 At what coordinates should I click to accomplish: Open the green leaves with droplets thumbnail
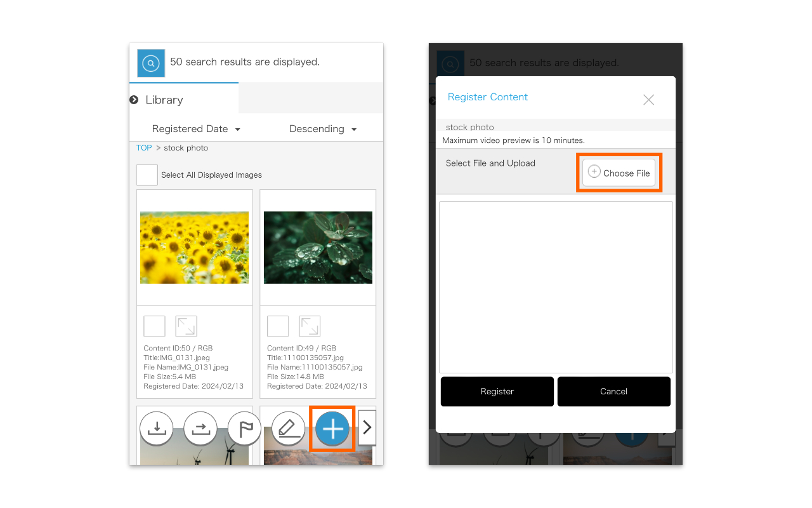[x=318, y=248]
